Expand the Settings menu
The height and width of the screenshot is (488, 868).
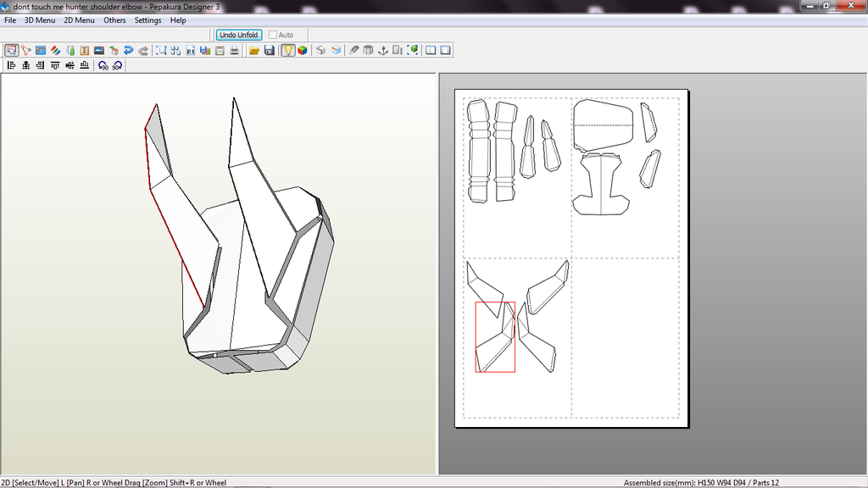click(147, 20)
